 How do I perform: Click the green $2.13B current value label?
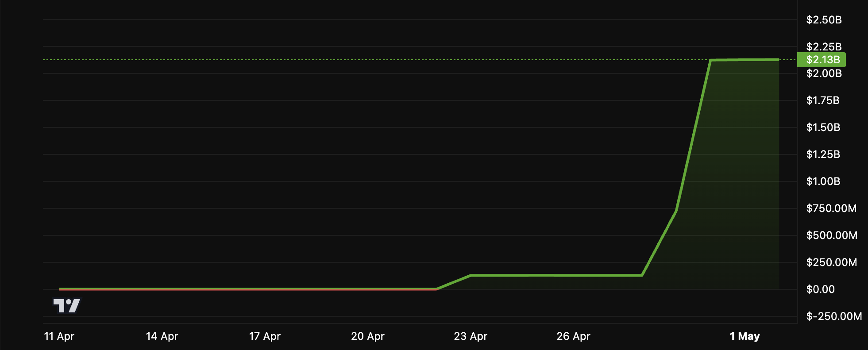point(822,60)
